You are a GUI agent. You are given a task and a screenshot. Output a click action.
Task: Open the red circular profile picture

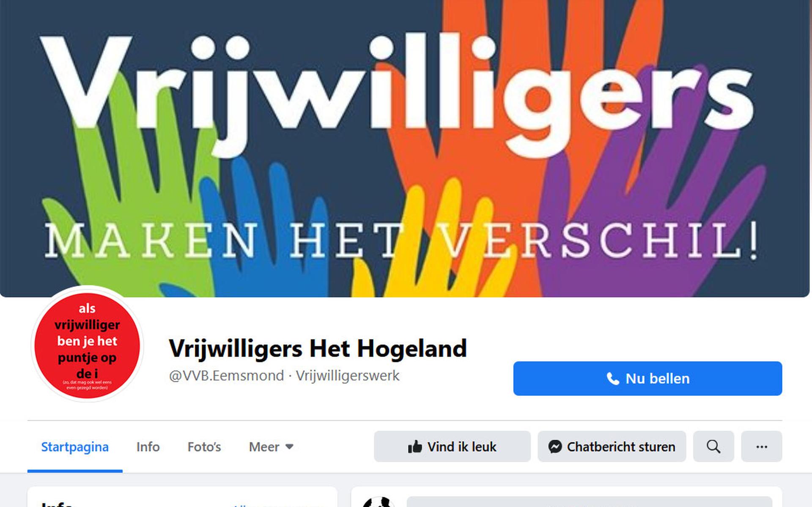(x=87, y=345)
